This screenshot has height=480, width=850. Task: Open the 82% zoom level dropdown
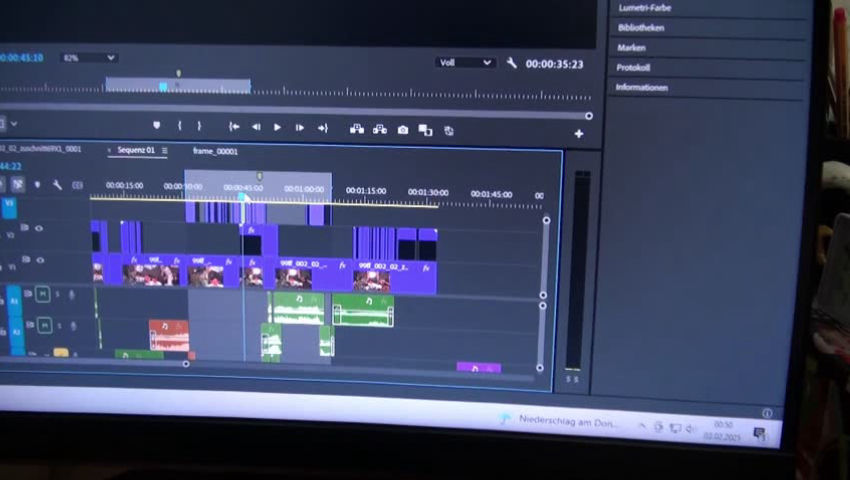(89, 57)
